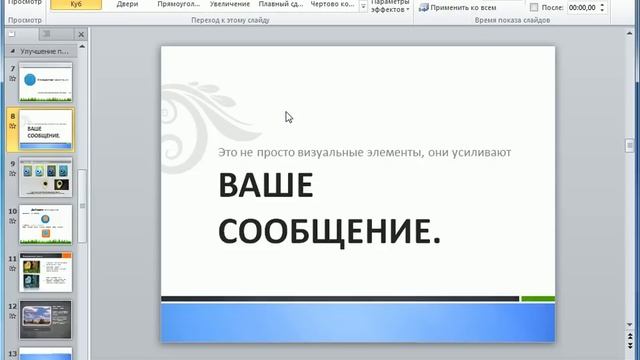This screenshot has height=360, width=640.
Task: Select slide 8 thumbnail
Action: point(46,130)
